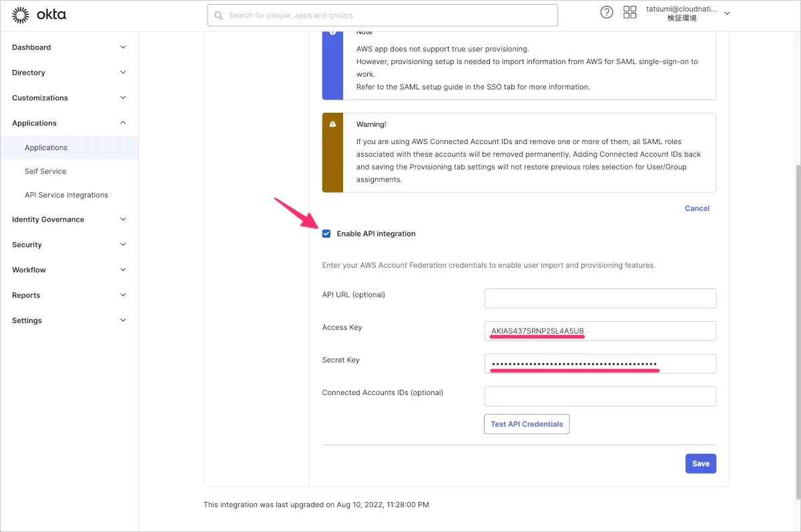
Task: Open API Service Integrations page
Action: tap(66, 196)
